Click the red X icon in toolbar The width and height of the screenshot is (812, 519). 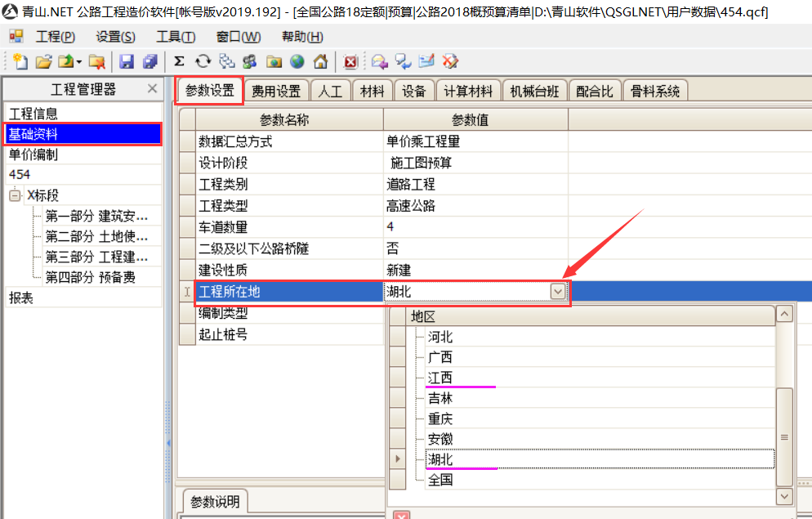point(350,61)
